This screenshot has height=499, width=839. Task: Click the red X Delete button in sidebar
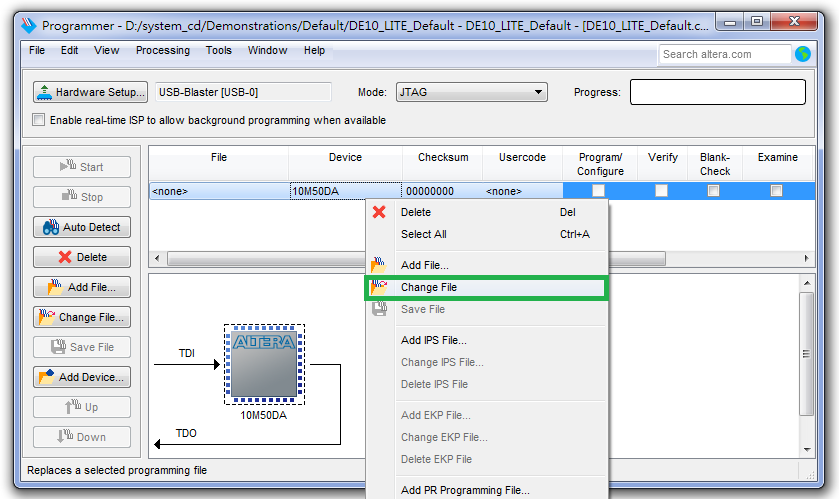point(82,257)
